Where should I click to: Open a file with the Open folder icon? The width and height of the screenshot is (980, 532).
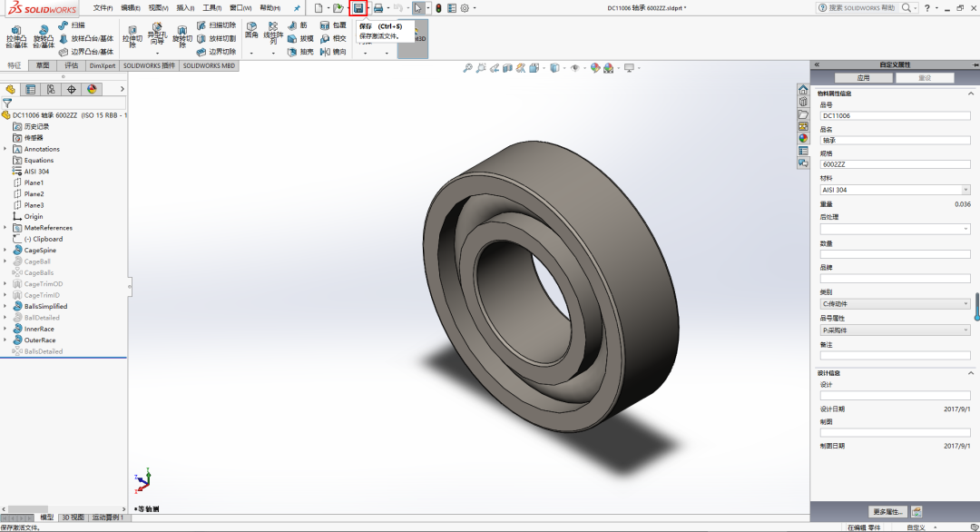338,8
